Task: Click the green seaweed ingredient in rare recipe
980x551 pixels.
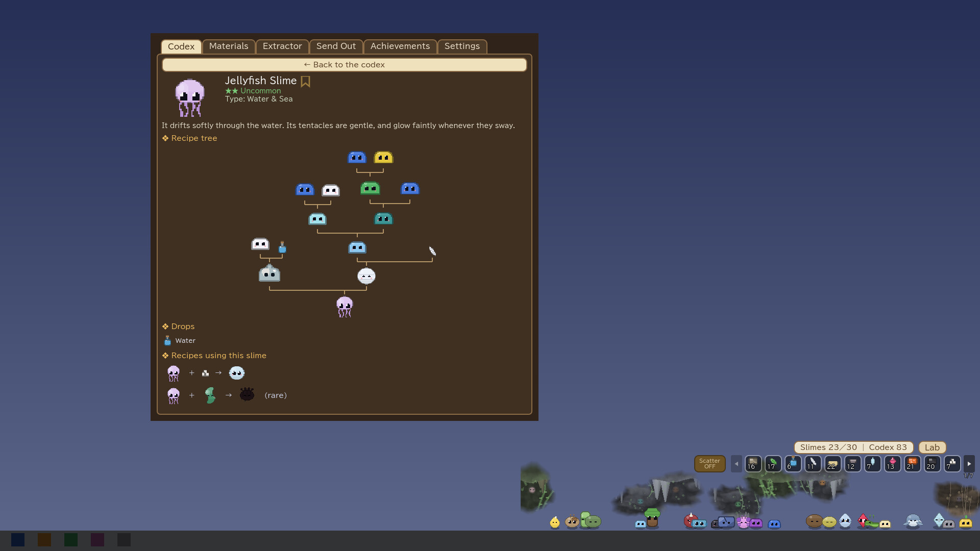Action: [x=210, y=395]
